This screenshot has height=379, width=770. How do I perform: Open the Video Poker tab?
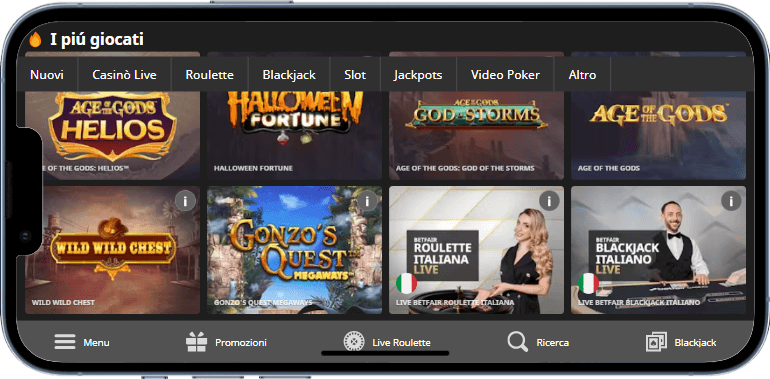[x=505, y=75]
